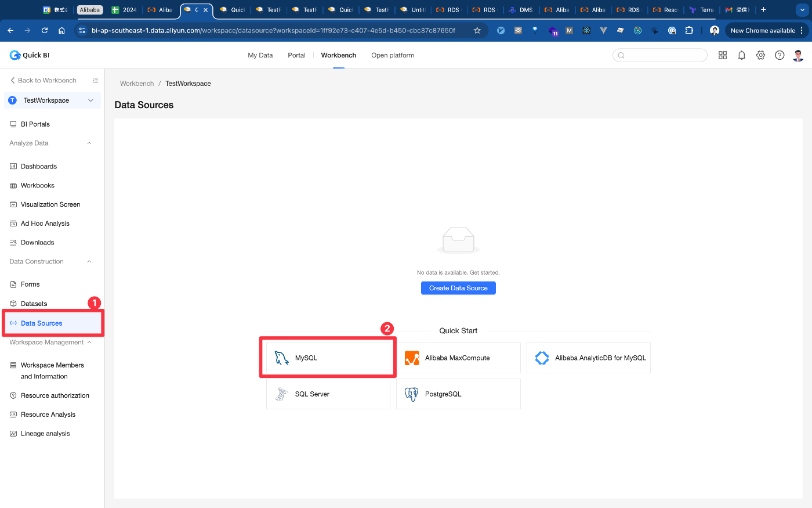Switch to the 2024 spreadsheet browser tab

click(x=124, y=10)
